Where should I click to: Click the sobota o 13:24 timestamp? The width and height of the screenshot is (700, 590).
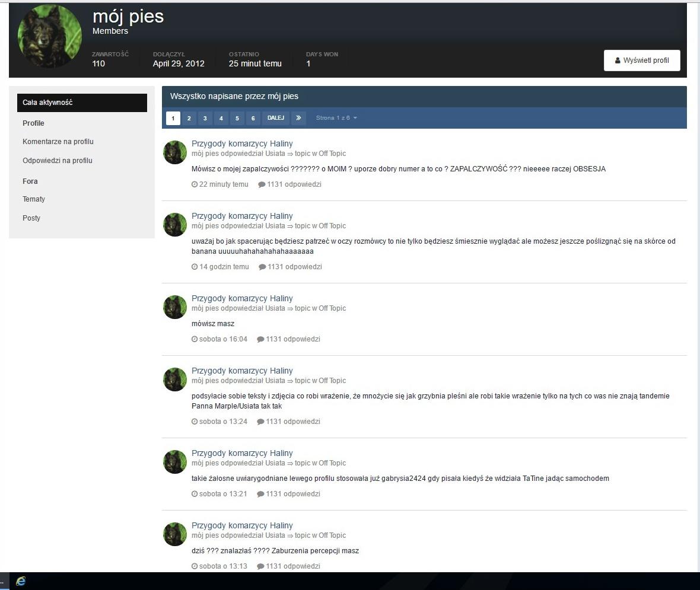pyautogui.click(x=219, y=421)
